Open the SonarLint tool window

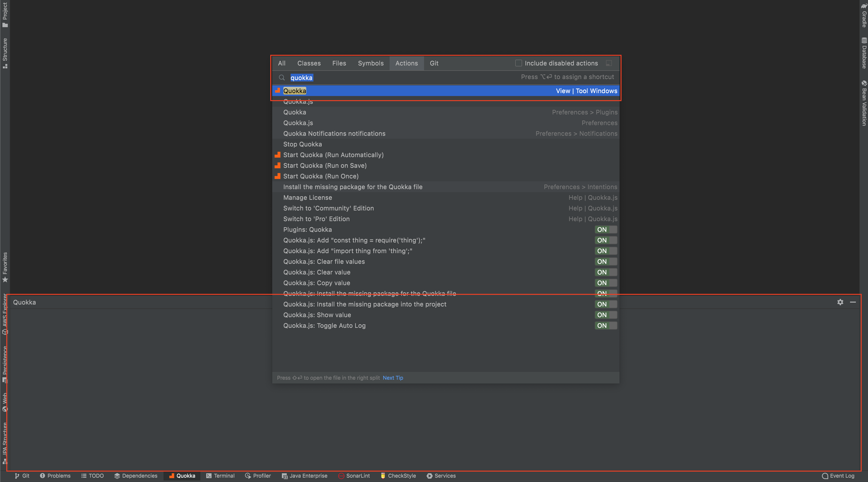point(354,476)
